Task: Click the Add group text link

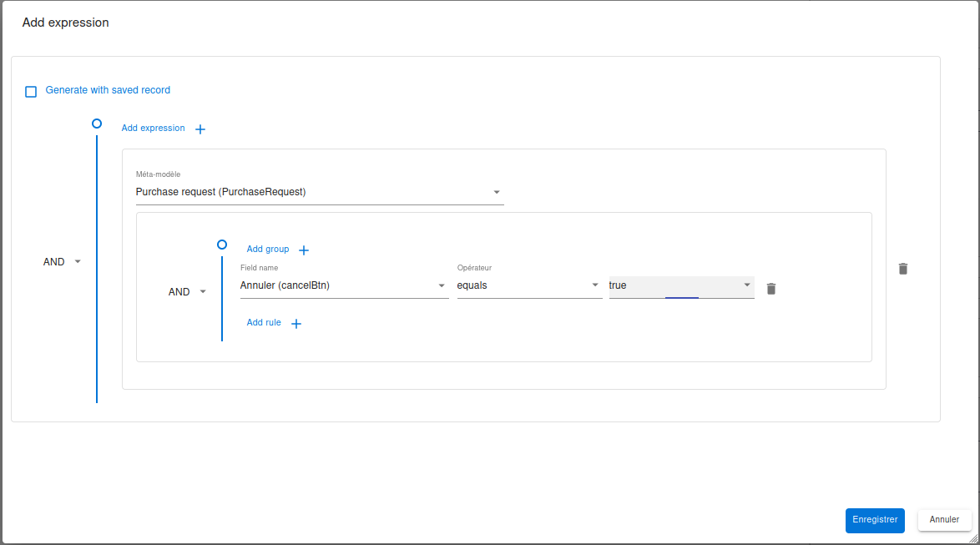Action: pos(267,250)
